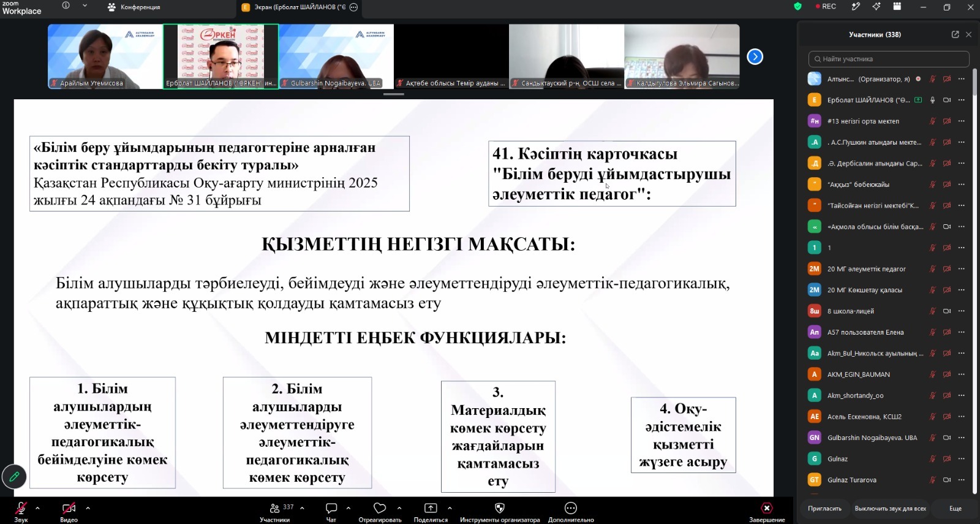Open meeting info icon near Zoom Workplace

66,6
